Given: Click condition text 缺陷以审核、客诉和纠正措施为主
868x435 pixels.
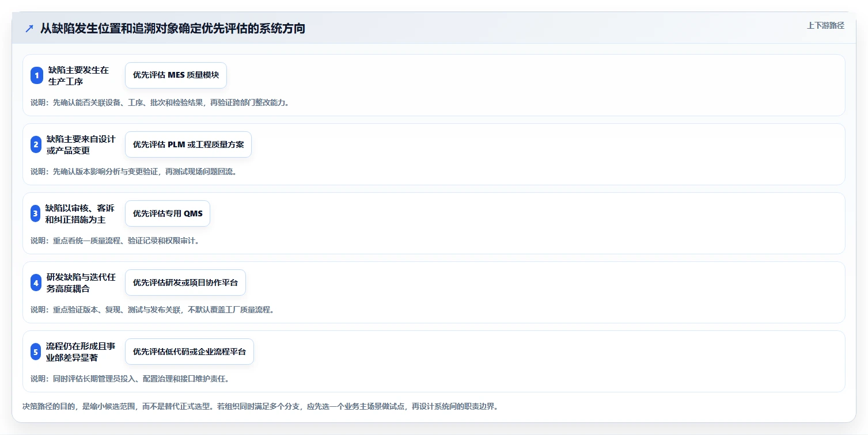Looking at the screenshot, I should click(x=80, y=213).
